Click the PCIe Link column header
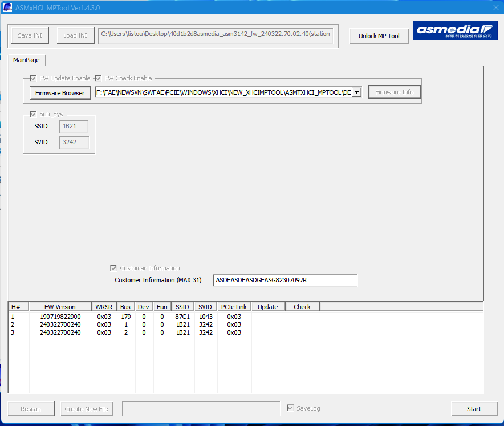This screenshot has height=426, width=504. (234, 307)
